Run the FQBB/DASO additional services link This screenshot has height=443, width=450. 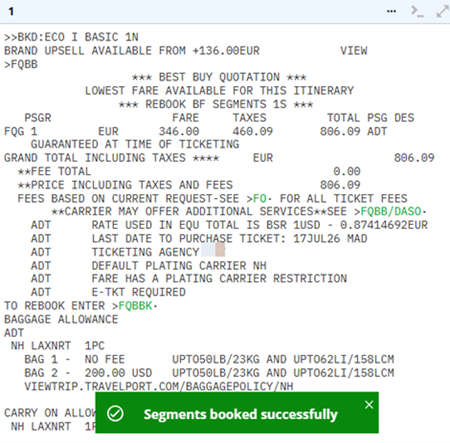point(391,212)
